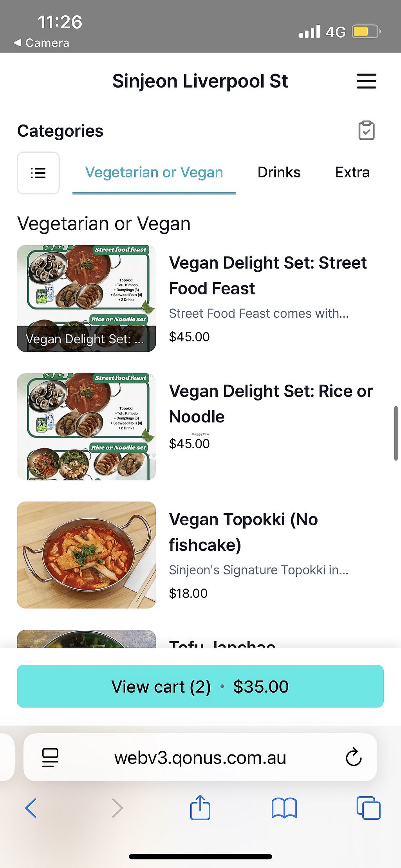Tap the Vegan Topokki dish photo

87,555
